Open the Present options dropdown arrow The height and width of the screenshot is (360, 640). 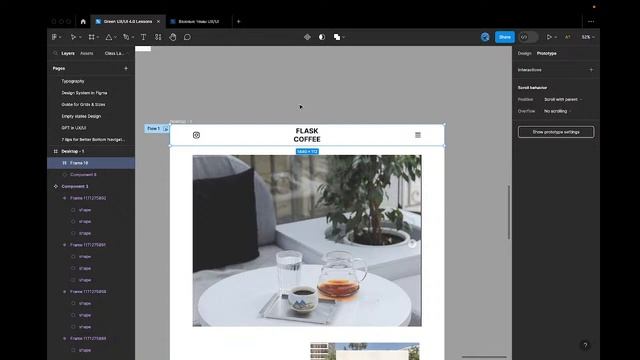tap(556, 37)
